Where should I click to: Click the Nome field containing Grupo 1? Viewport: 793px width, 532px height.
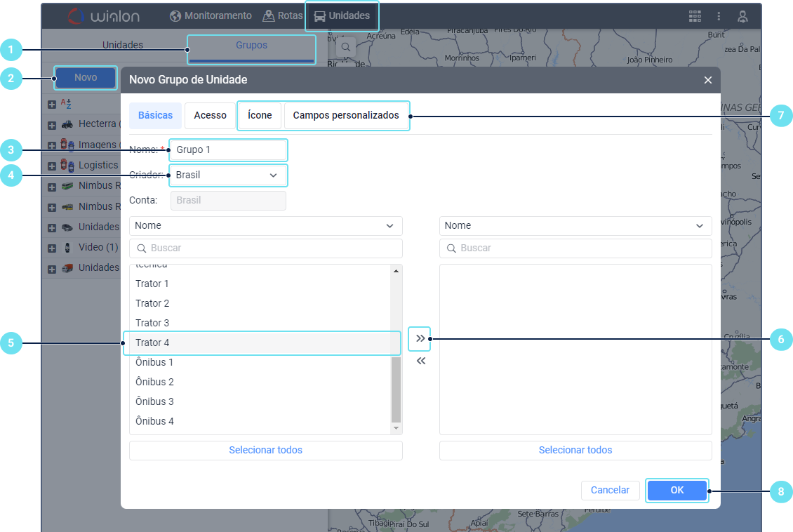coord(227,150)
